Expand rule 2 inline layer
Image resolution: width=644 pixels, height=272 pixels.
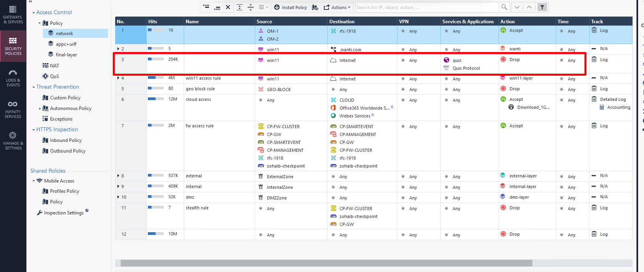118,49
